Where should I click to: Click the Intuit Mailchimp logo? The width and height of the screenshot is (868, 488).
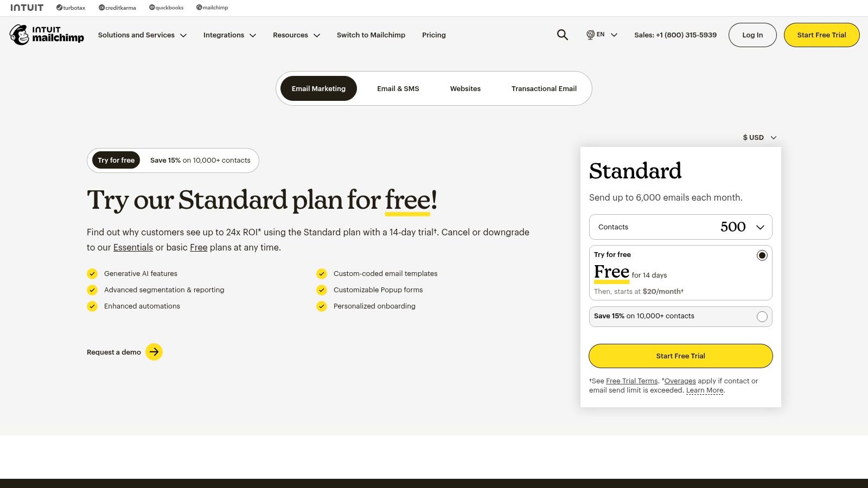pos(47,35)
